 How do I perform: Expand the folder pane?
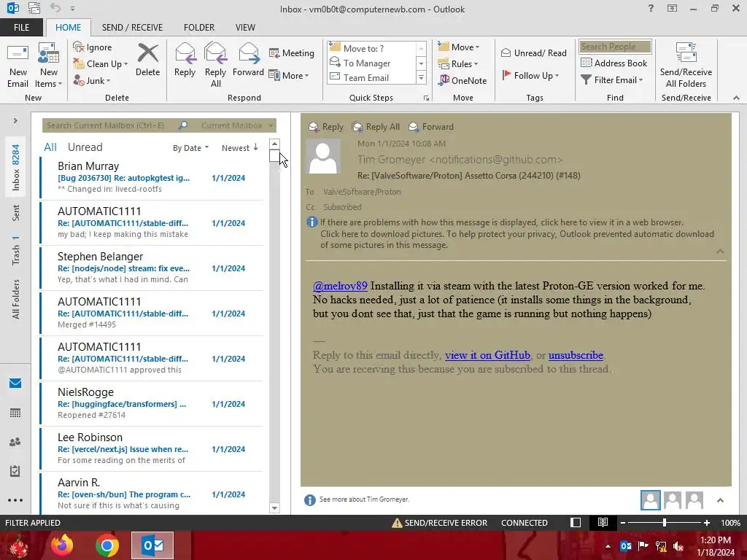pyautogui.click(x=15, y=121)
